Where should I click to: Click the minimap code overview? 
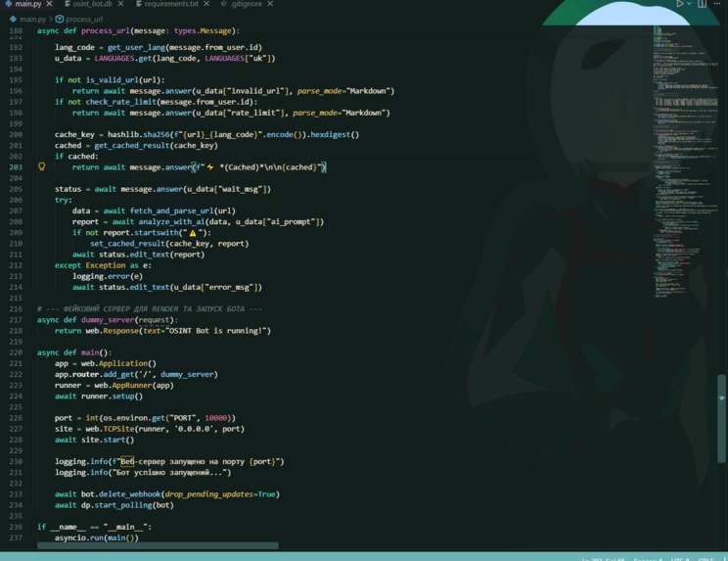click(x=685, y=161)
